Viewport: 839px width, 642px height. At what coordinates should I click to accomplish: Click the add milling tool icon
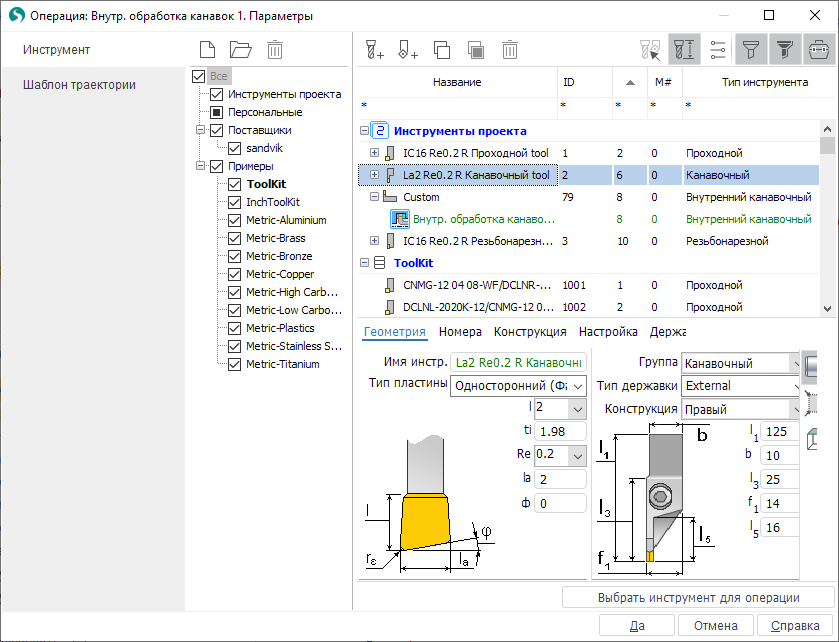(x=374, y=50)
